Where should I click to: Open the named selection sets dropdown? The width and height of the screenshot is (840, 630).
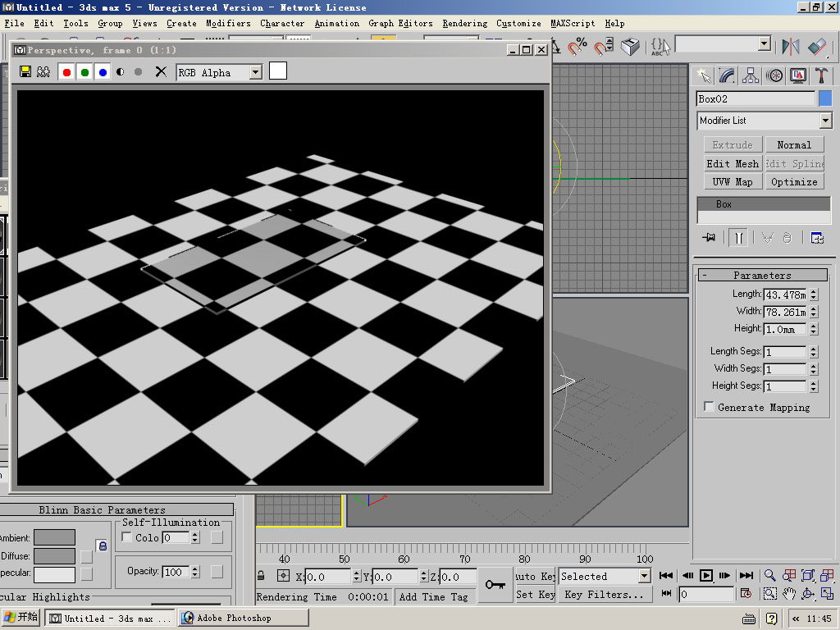click(x=765, y=44)
